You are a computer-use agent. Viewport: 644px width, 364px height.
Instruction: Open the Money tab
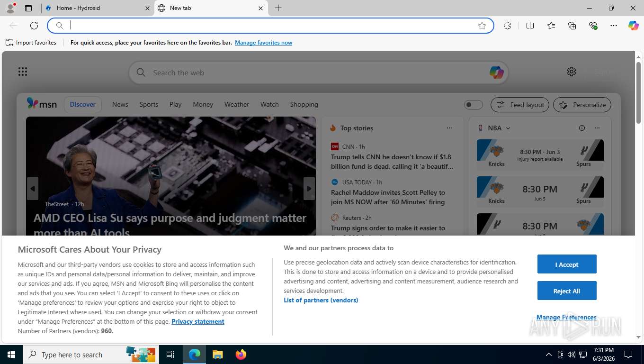203,104
